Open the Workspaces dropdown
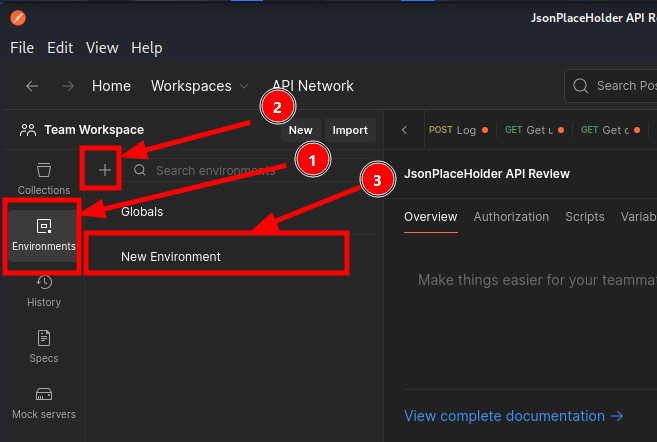Viewport: 657px width, 442px height. pos(199,86)
